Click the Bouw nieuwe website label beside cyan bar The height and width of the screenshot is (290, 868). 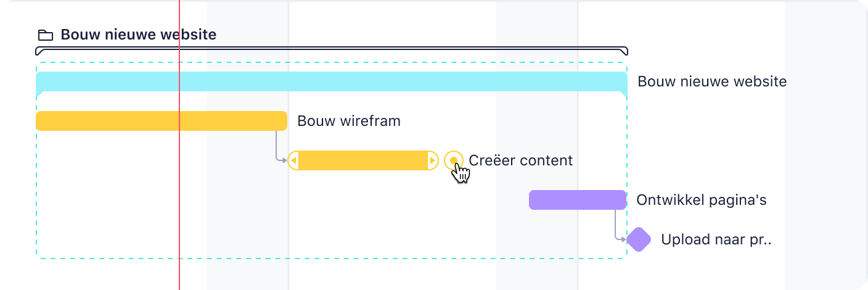(712, 81)
